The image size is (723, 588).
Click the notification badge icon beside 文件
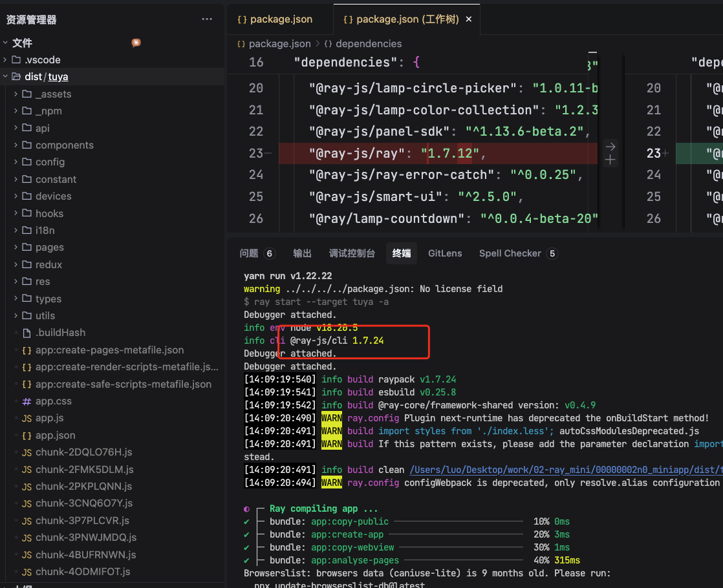point(136,43)
